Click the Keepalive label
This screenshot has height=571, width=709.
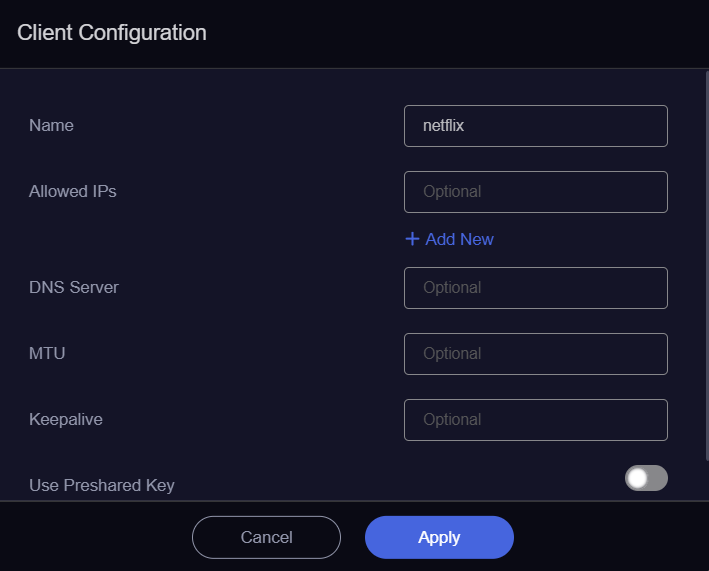click(66, 419)
